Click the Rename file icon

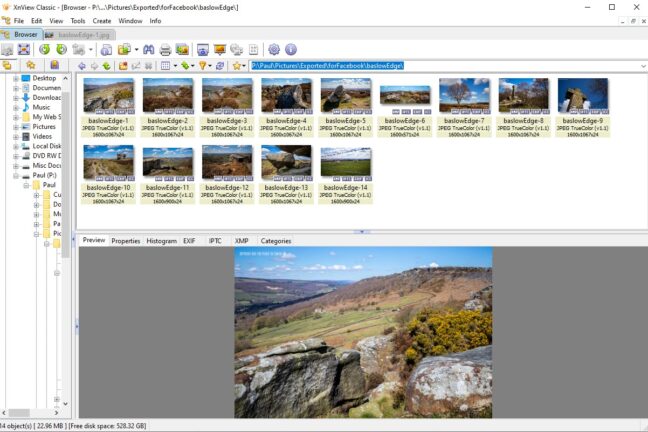coord(136,66)
